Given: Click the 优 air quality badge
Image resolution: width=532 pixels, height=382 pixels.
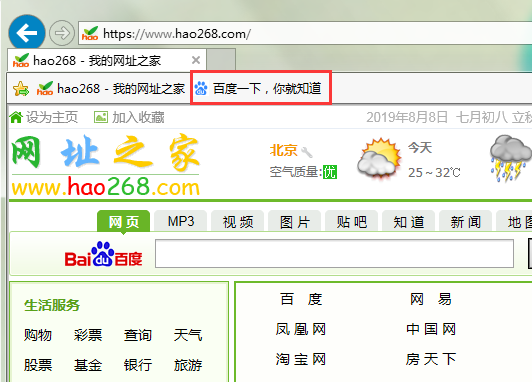Looking at the screenshot, I should [x=329, y=172].
